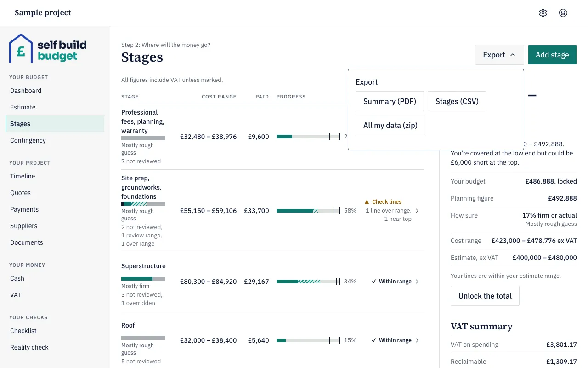This screenshot has height=368, width=588.
Task: Click the Roof progress bar
Action: [x=308, y=340]
